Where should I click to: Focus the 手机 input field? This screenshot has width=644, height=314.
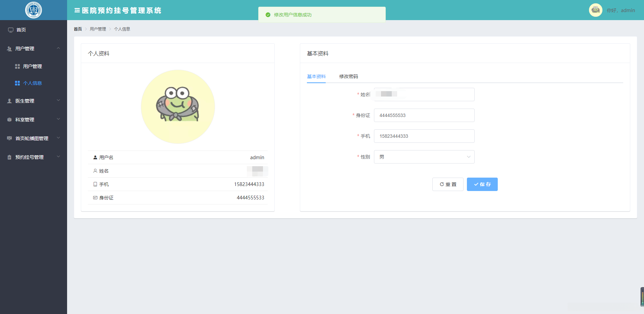(424, 136)
